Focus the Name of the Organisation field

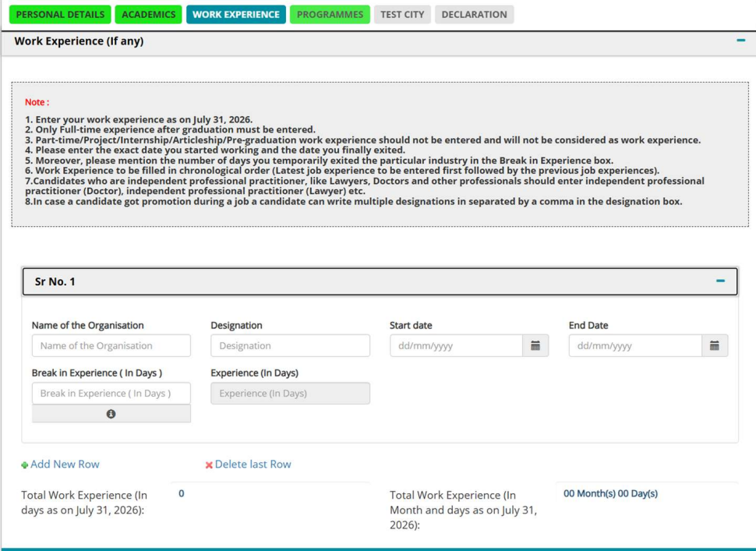[x=111, y=345]
